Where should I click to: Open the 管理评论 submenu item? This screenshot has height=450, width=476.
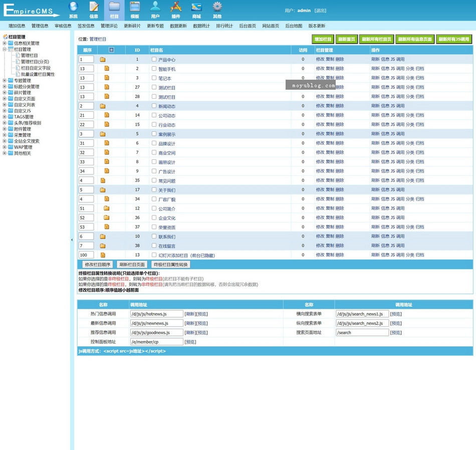(x=109, y=26)
